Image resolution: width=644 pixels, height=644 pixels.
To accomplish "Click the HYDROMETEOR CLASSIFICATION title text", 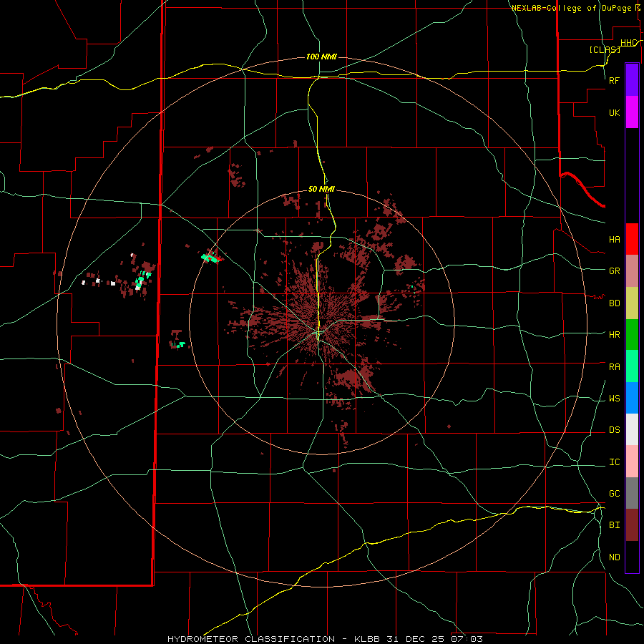I will pos(251,639).
